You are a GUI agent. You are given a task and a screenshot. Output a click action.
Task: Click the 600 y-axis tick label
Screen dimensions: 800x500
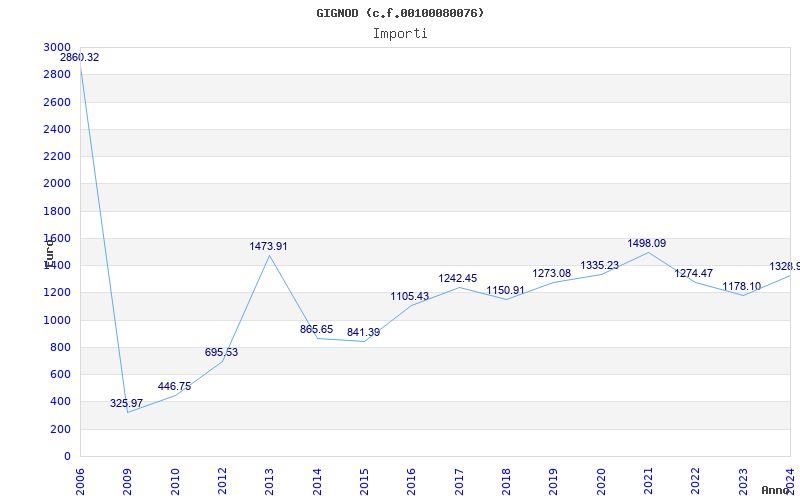(61, 374)
